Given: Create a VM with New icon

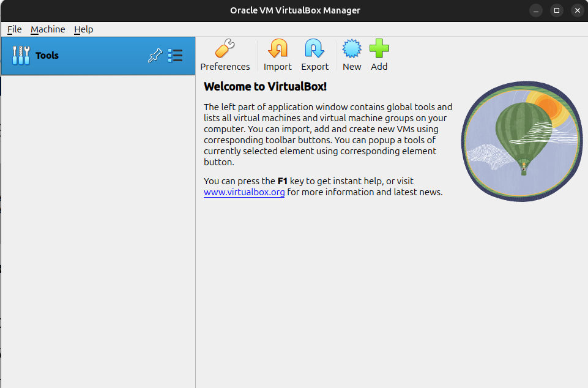Looking at the screenshot, I should 352,49.
